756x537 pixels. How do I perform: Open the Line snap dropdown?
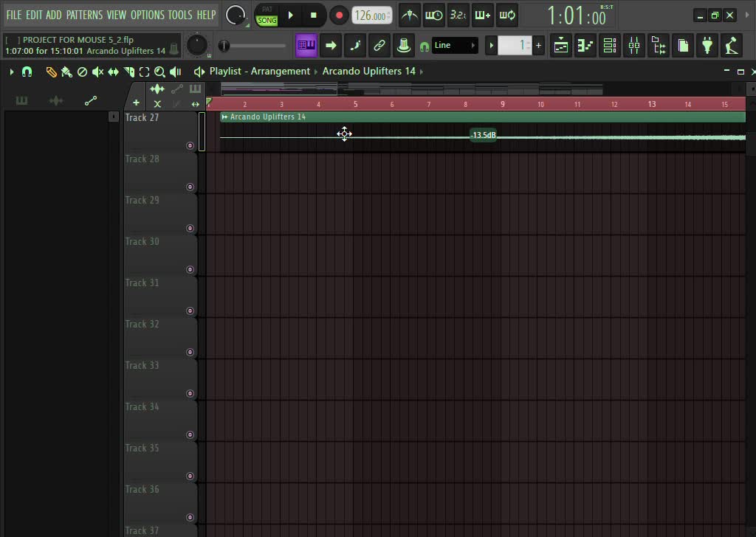pos(453,46)
